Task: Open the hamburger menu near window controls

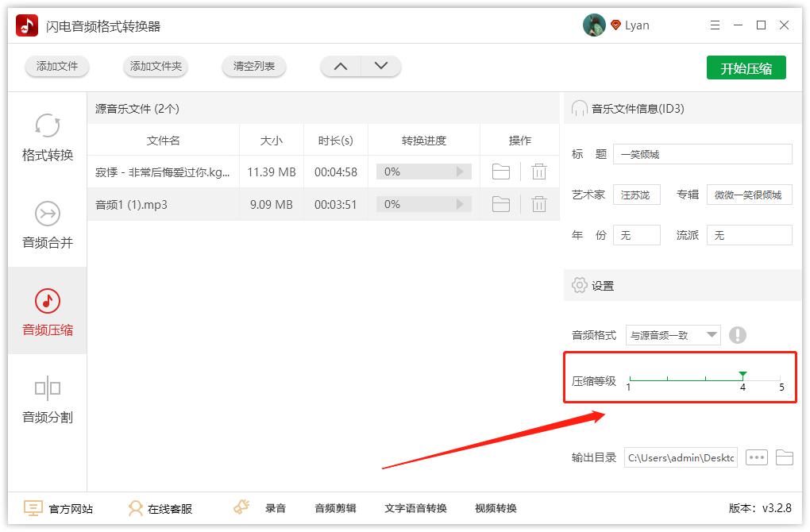Action: (x=714, y=25)
